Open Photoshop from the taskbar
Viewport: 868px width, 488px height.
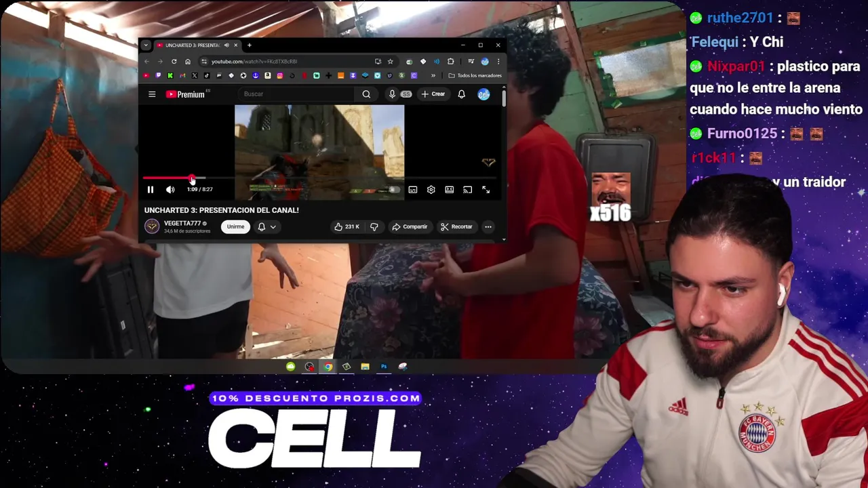384,367
